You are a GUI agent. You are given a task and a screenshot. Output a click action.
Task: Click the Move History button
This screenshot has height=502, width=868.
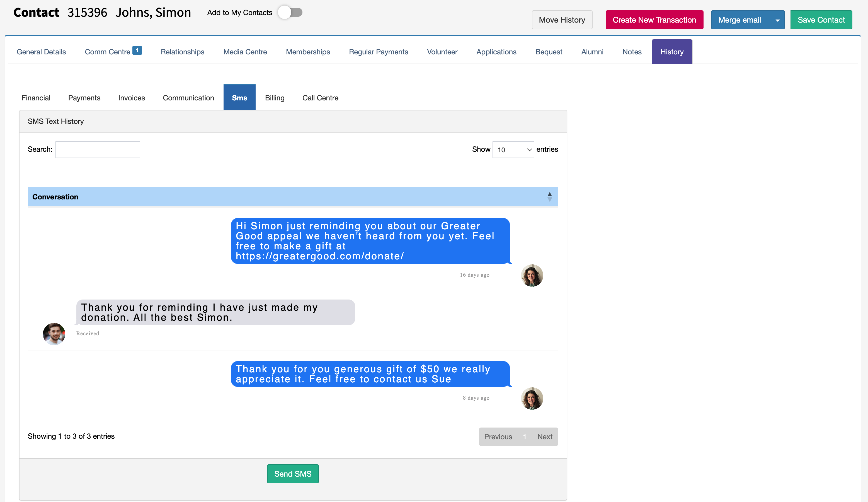(562, 20)
